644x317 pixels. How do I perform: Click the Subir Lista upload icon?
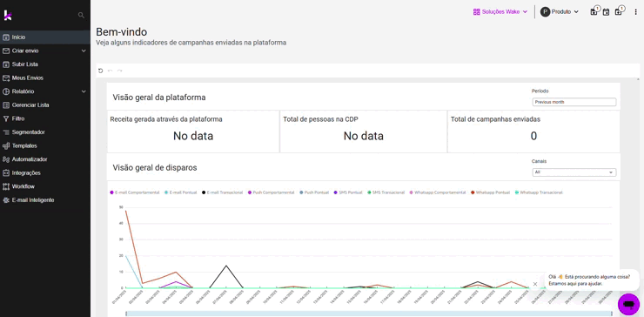6,64
